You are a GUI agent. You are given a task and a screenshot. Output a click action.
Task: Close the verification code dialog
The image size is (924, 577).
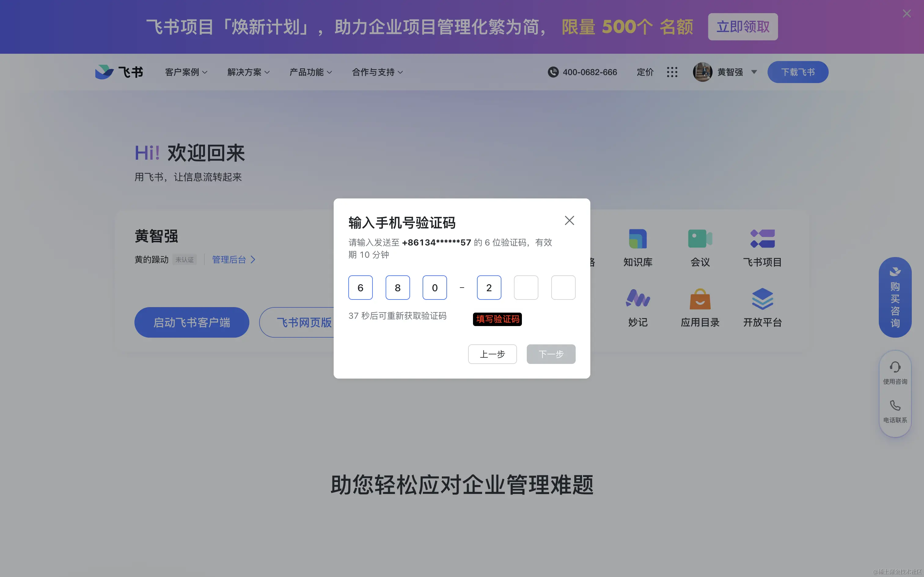569,220
